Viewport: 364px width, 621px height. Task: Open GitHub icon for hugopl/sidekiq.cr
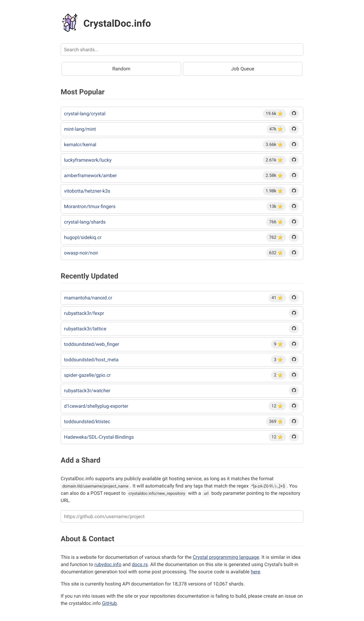[x=294, y=237]
